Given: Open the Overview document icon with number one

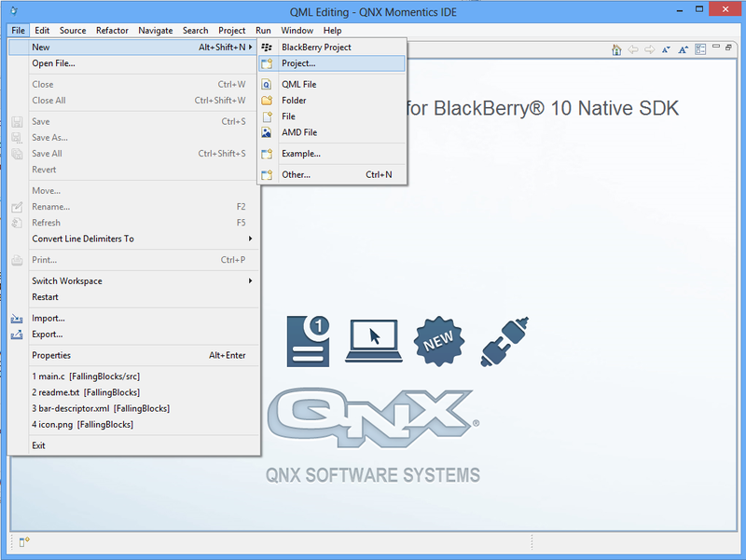Looking at the screenshot, I should click(308, 341).
